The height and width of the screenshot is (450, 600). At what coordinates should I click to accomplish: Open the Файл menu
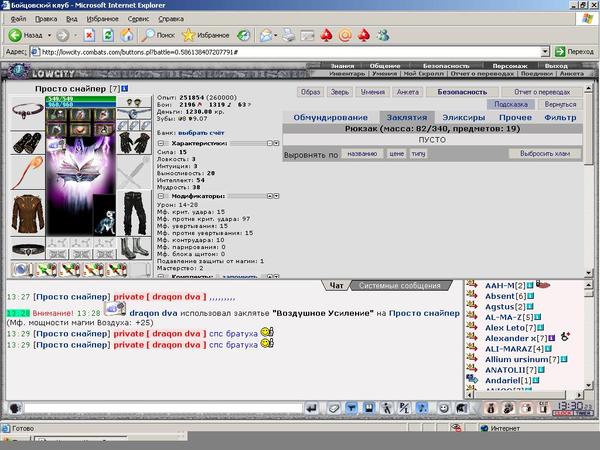[x=18, y=19]
